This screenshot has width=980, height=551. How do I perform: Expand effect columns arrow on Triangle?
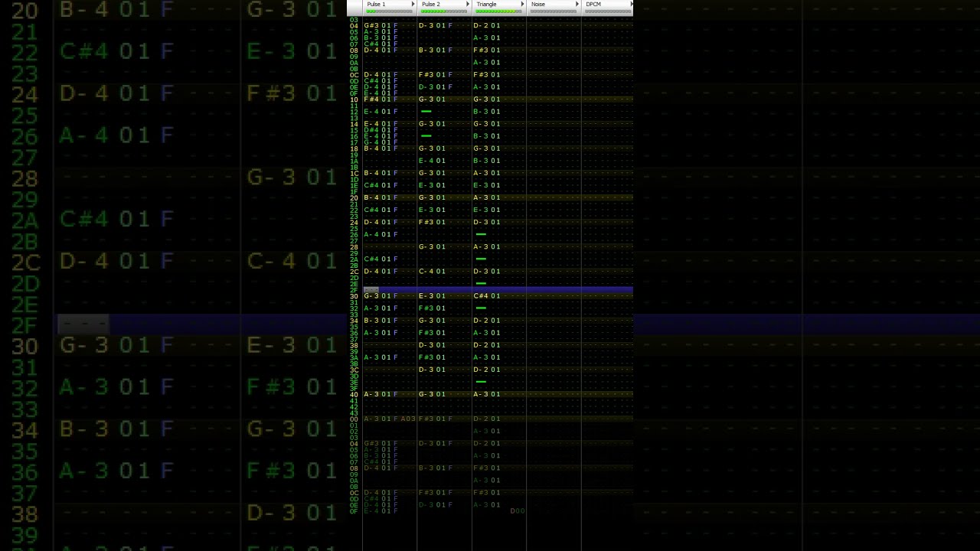[x=523, y=5]
